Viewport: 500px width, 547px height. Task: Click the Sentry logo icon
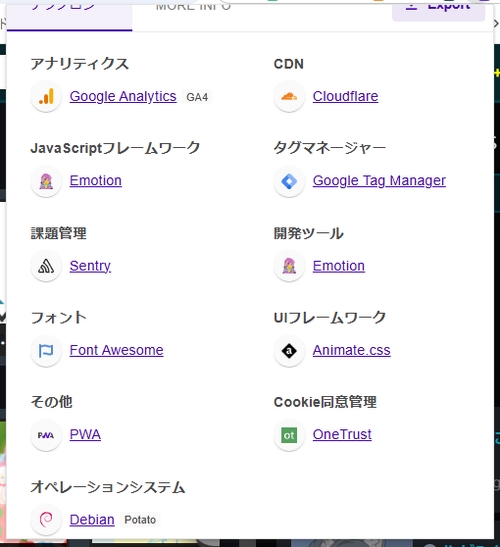[46, 266]
